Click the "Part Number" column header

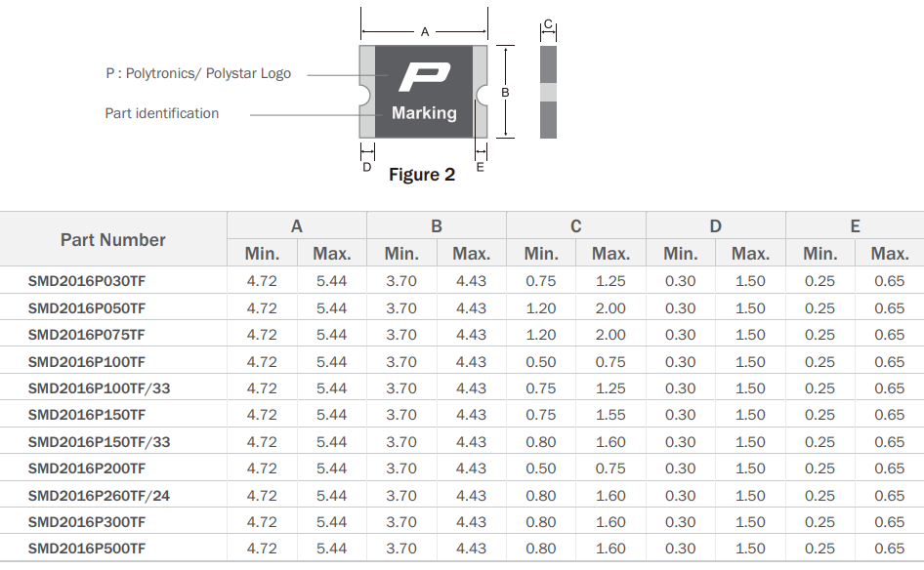(113, 240)
